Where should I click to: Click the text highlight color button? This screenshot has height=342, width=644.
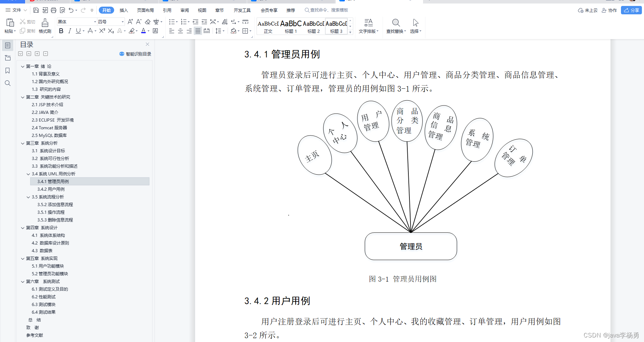point(132,31)
